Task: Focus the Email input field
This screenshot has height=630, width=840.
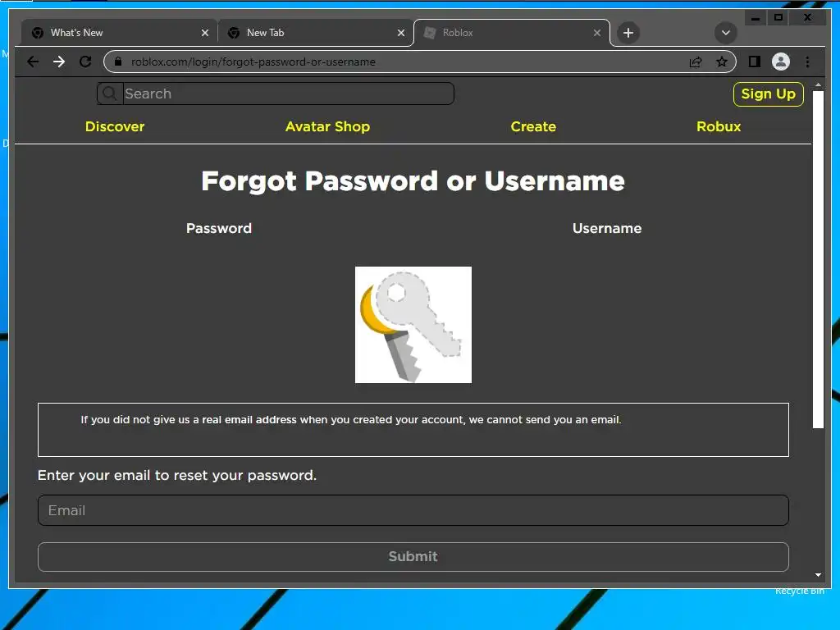Action: coord(413,510)
